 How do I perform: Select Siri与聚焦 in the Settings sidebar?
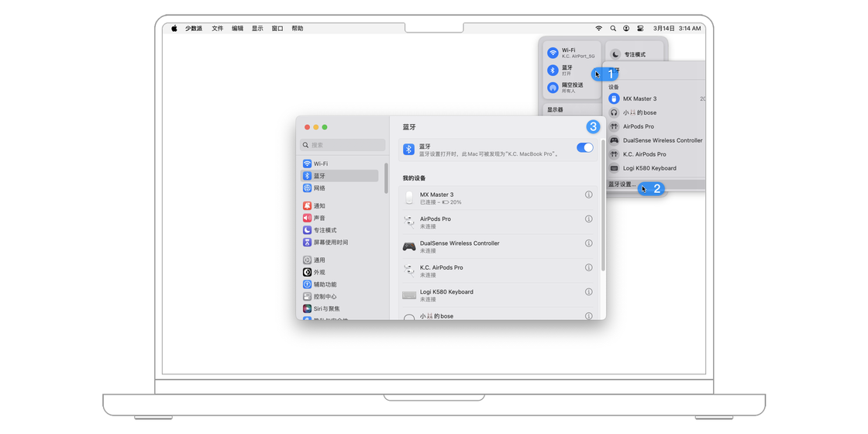click(339, 309)
